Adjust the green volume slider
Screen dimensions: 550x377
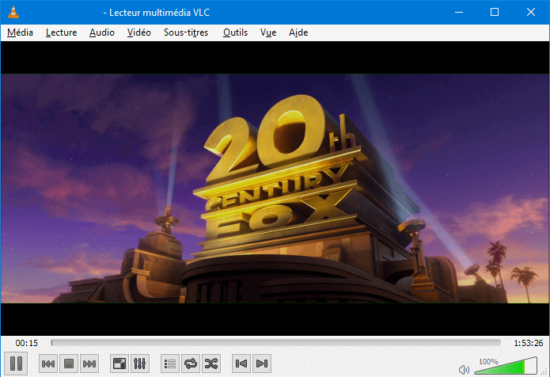(505, 366)
